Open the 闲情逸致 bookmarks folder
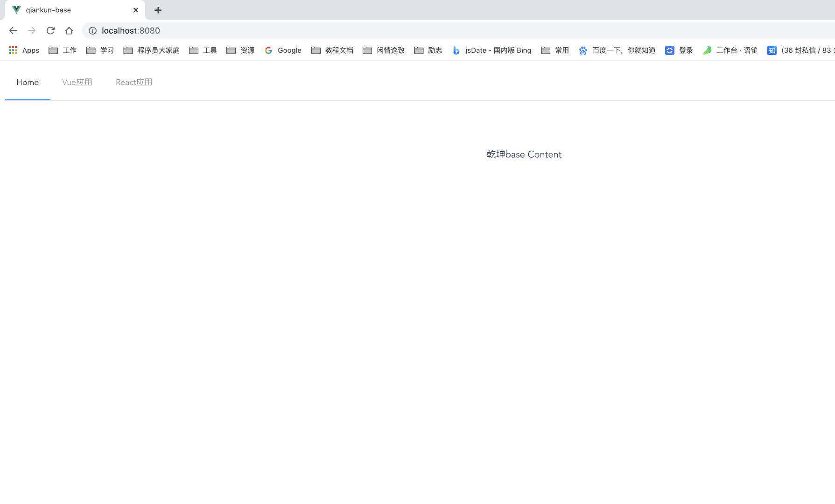The width and height of the screenshot is (835, 504). [383, 50]
